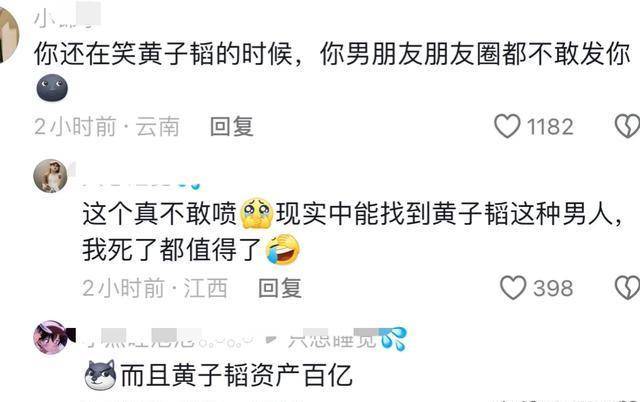Select the reply text 这个真不敢喷
This screenshot has width=640, height=402.
pos(160,213)
